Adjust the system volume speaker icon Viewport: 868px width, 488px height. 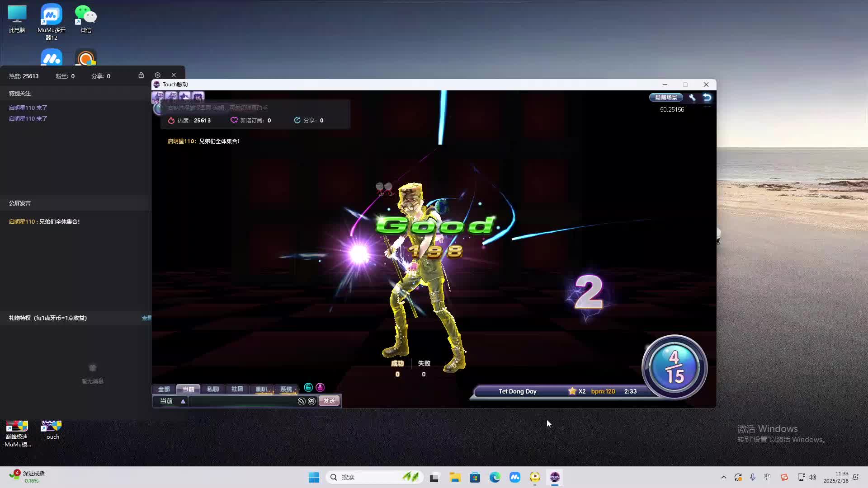[x=812, y=477]
